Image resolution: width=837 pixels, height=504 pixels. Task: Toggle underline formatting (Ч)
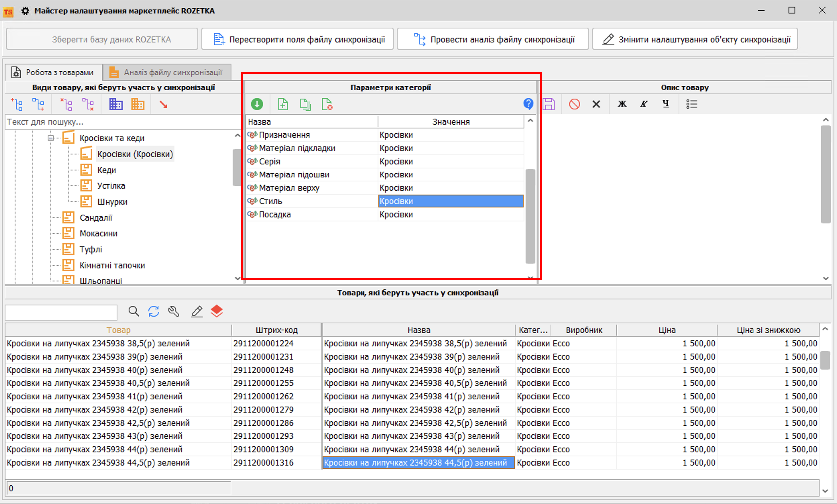tap(666, 104)
